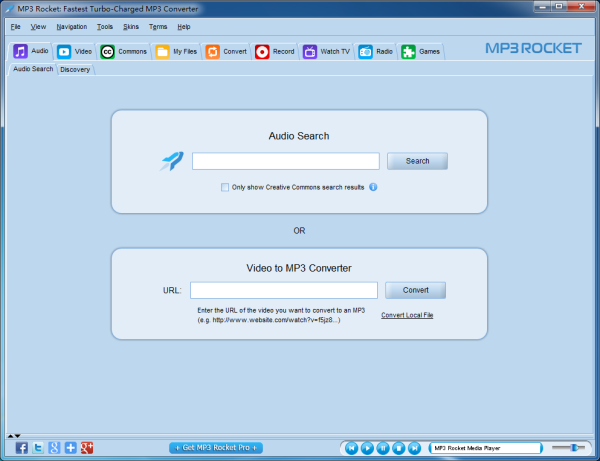This screenshot has width=600, height=461.
Task: Maximize the MP3 Rocket window
Action: (559, 7)
